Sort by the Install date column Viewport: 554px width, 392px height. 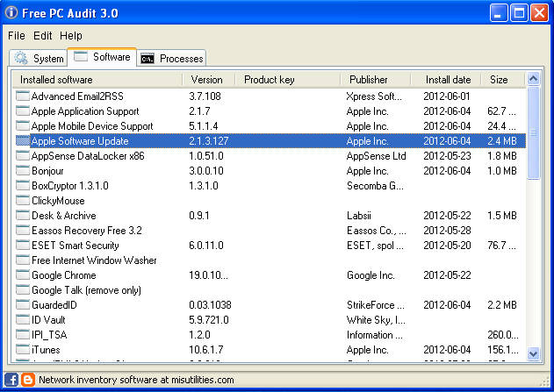[448, 80]
